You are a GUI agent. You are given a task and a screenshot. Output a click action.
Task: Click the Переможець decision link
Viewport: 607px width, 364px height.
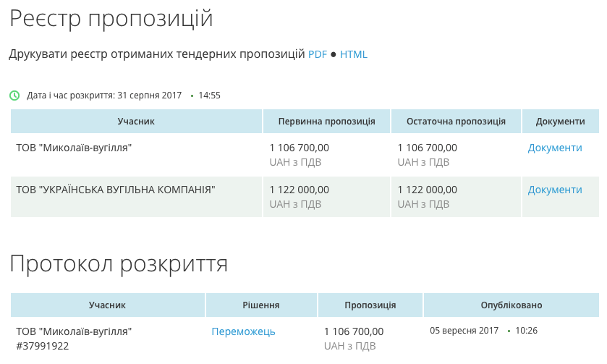243,331
